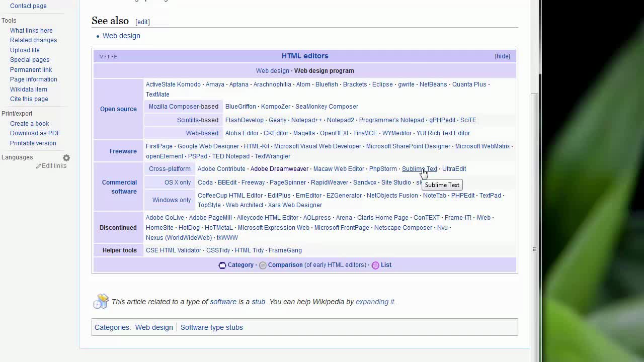644x362 pixels.
Task: Open the NetBeans link
Action: pyautogui.click(x=433, y=84)
